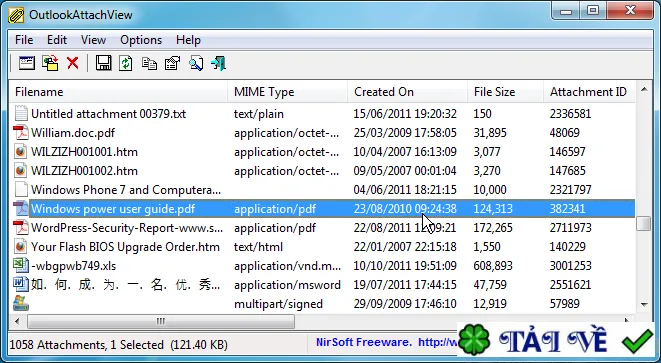The width and height of the screenshot is (661, 363).
Task: Select the WILZIZH001002.htm filename
Action: tap(84, 171)
